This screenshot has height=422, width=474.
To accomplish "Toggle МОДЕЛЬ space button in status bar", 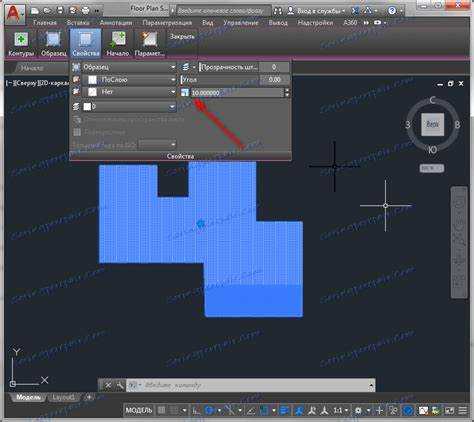I will pyautogui.click(x=139, y=410).
